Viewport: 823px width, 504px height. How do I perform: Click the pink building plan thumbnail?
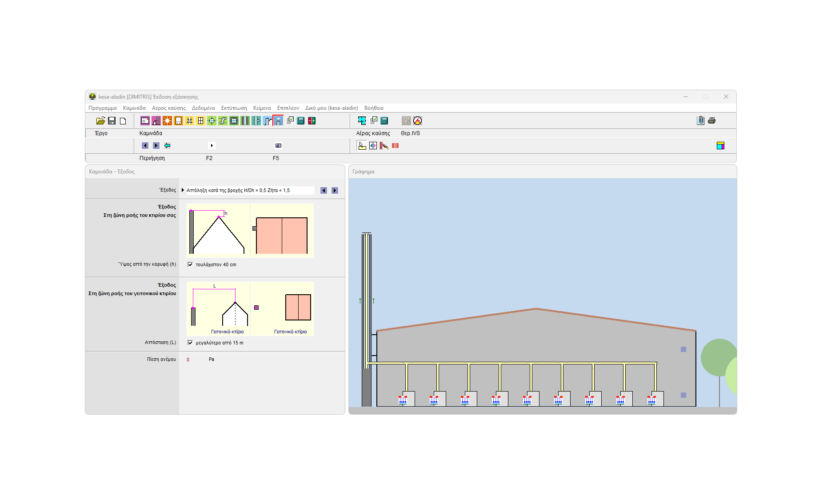(282, 231)
